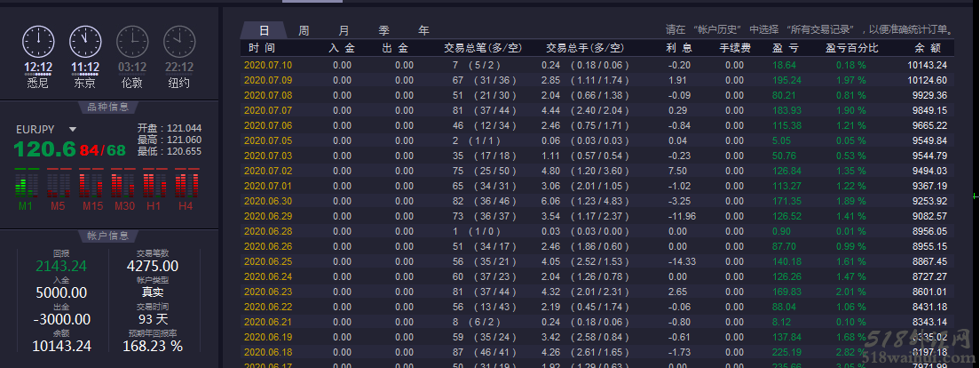
Task: Sort by the 时间 column header
Action: (262, 48)
